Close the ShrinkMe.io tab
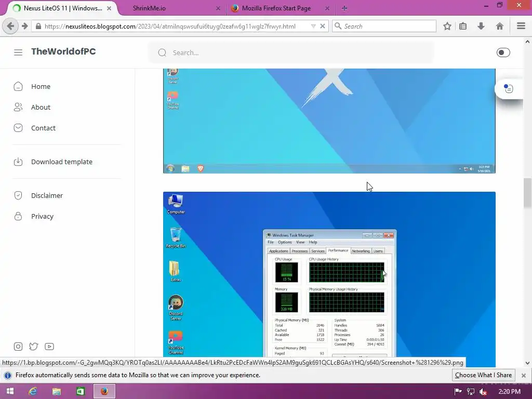Image resolution: width=532 pixels, height=399 pixels. coord(218,8)
